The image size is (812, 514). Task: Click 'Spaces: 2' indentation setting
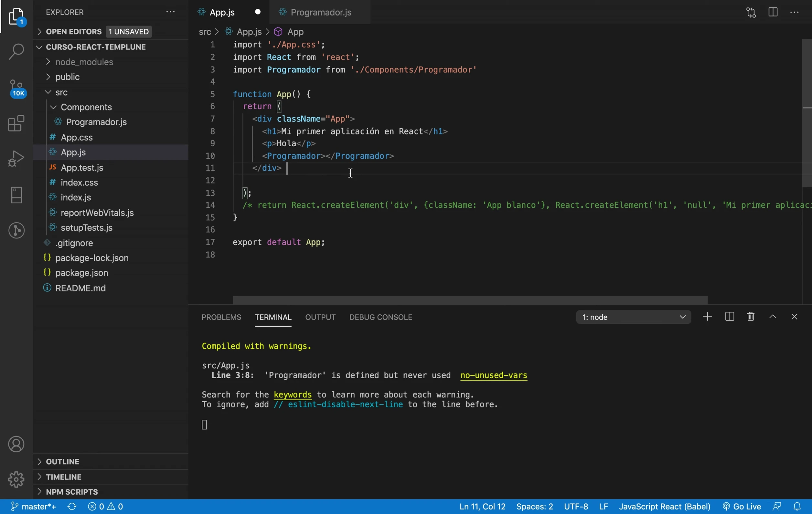[534, 507]
